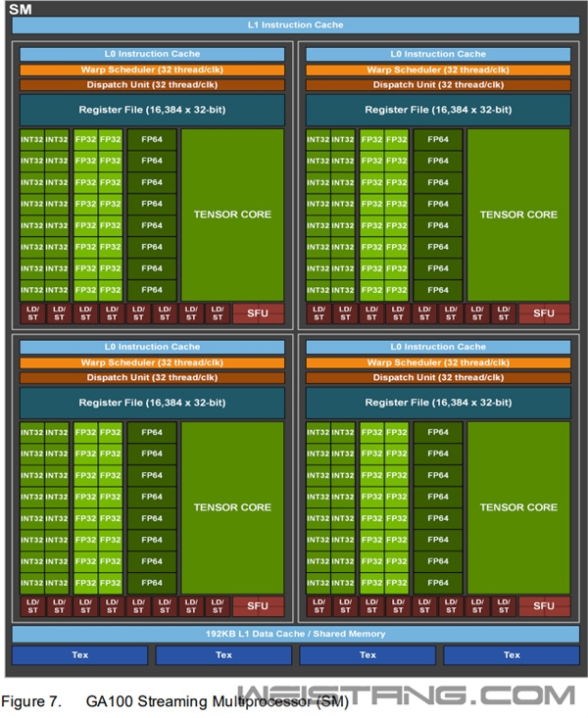
Task: Click the leftmost Tex block
Action: (x=80, y=655)
